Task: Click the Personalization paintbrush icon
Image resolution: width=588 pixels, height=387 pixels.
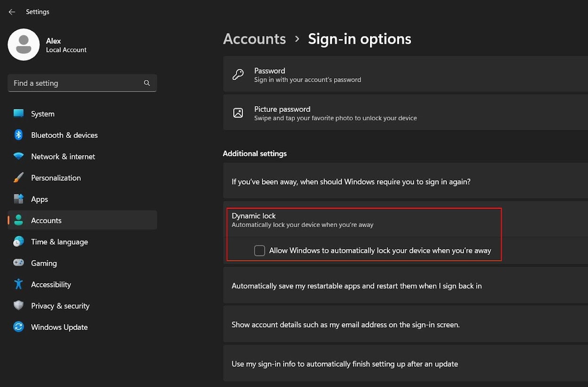Action: [18, 178]
